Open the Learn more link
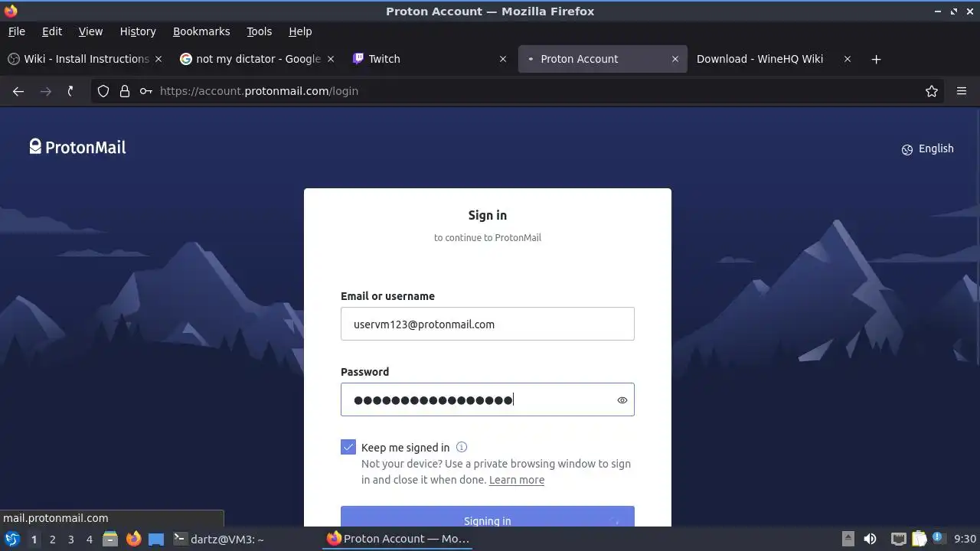980x551 pixels. pyautogui.click(x=517, y=480)
